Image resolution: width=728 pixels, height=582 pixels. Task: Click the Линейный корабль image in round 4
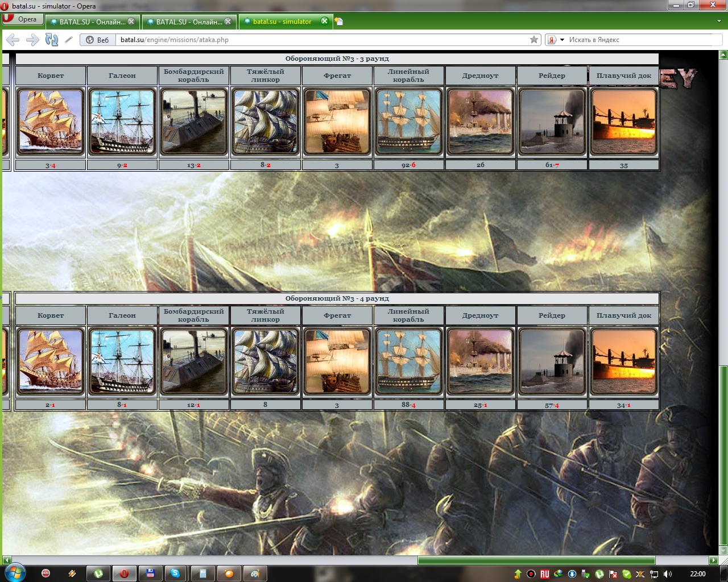tap(409, 361)
